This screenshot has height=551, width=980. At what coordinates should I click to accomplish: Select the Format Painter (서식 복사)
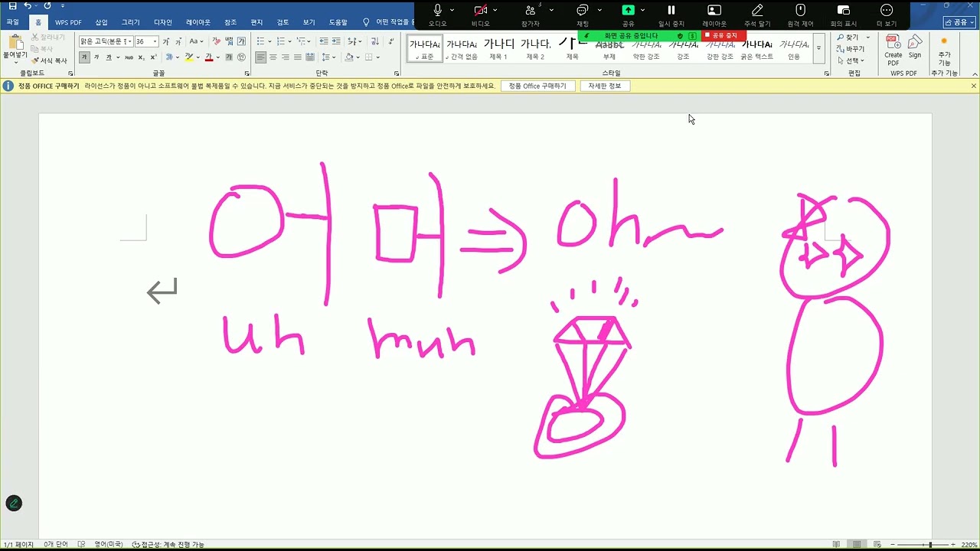coord(48,60)
